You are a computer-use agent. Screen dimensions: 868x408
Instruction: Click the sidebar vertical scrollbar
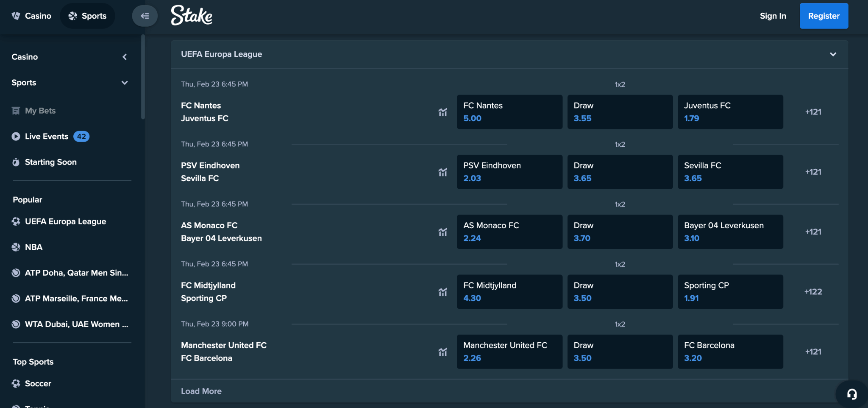[x=143, y=77]
